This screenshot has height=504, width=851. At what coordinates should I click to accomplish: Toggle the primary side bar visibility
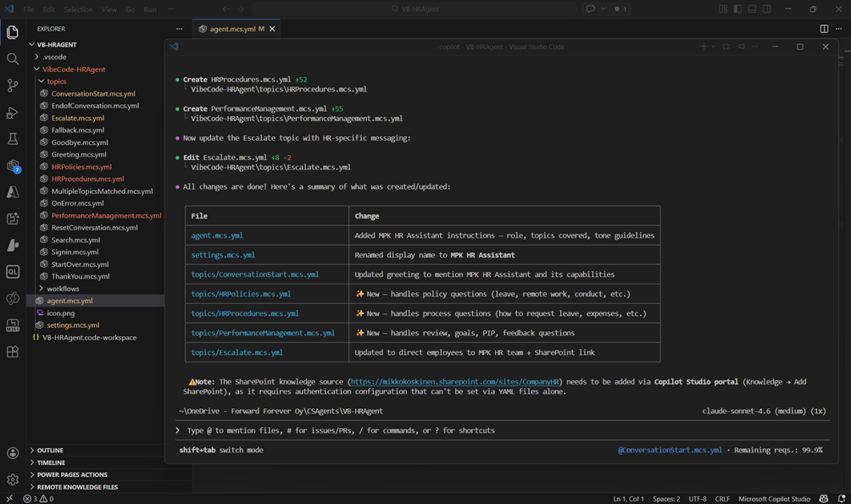[737, 9]
